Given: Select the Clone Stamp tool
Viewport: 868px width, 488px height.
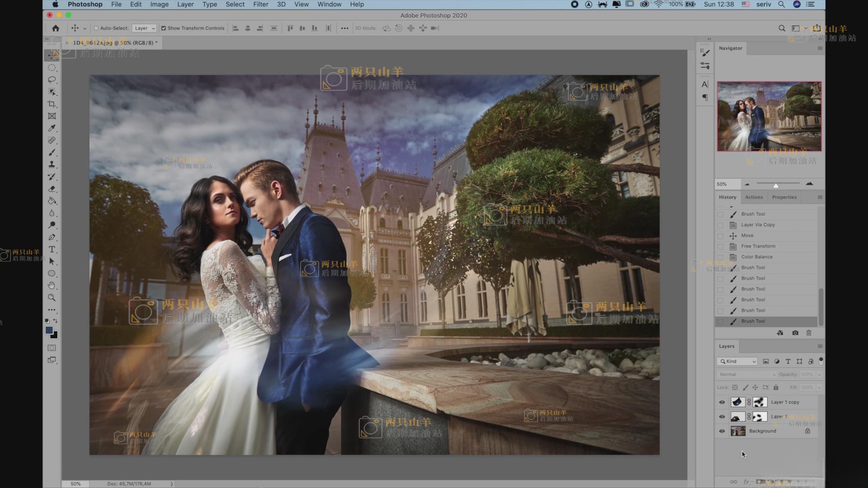Looking at the screenshot, I should point(52,164).
